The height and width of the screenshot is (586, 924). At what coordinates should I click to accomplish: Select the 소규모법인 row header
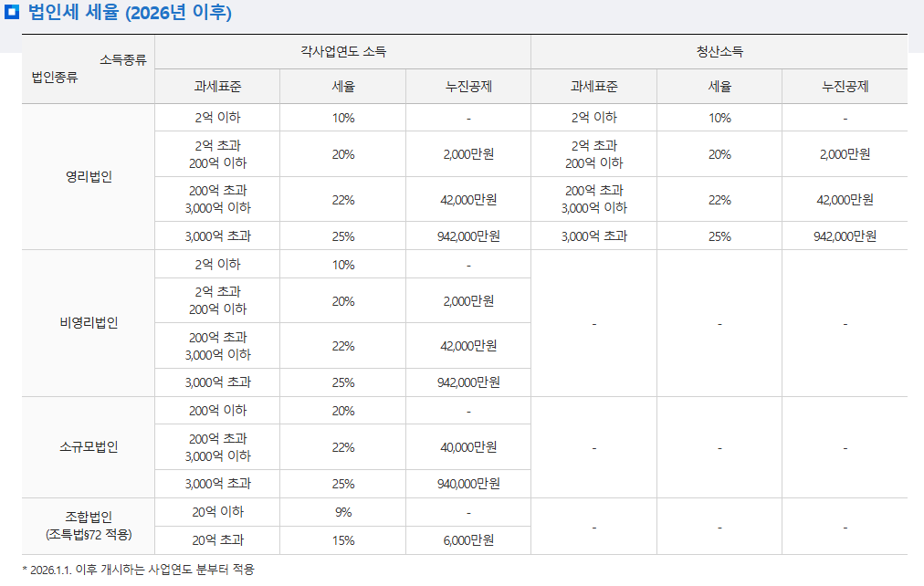tap(89, 447)
